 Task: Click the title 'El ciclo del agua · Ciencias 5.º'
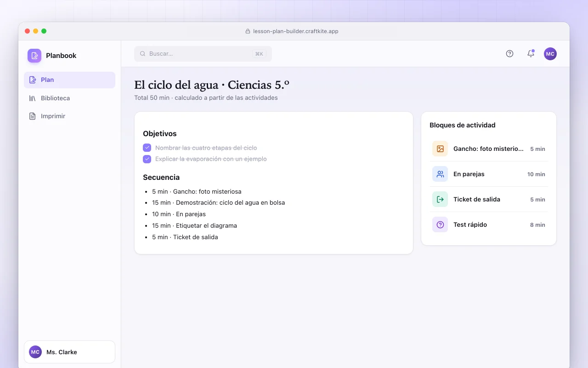click(212, 85)
